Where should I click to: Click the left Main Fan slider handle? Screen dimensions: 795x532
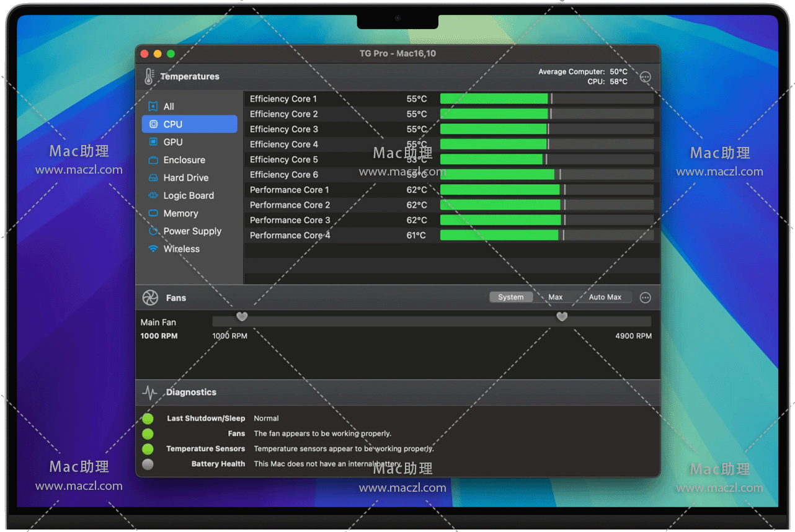point(242,317)
